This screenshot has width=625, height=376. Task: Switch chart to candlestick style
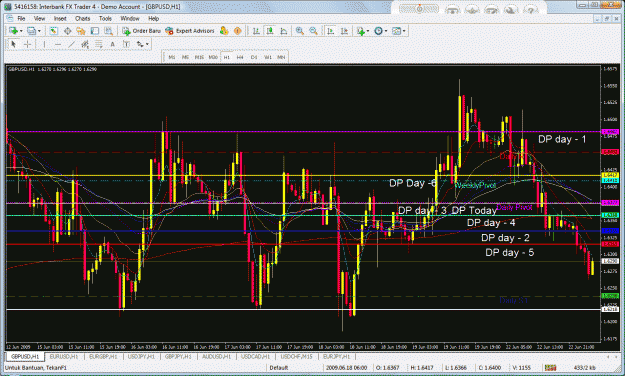click(270, 31)
